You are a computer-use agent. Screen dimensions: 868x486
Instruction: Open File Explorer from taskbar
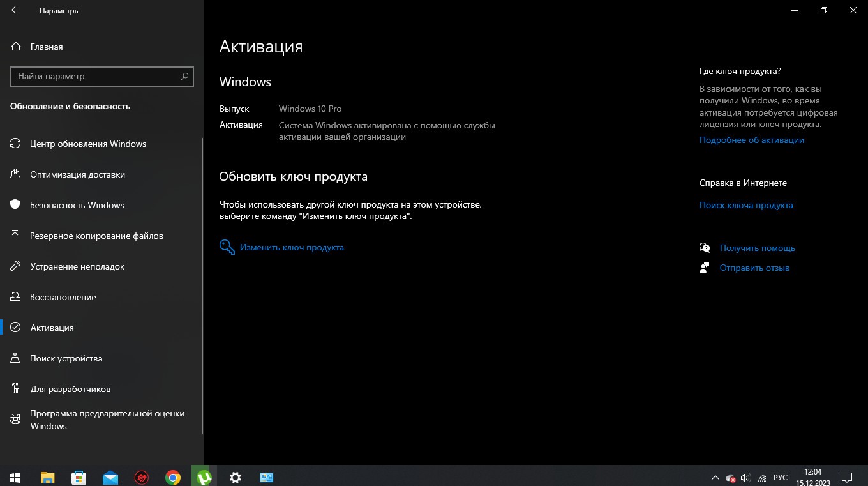(x=48, y=477)
